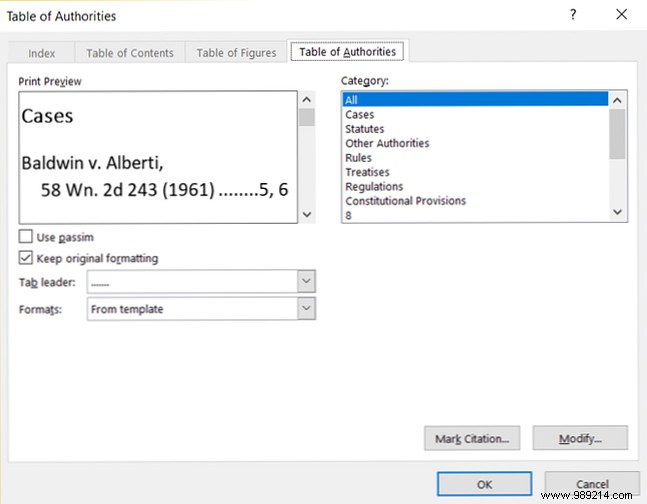
Task: Click the Modify button
Action: coord(580,438)
